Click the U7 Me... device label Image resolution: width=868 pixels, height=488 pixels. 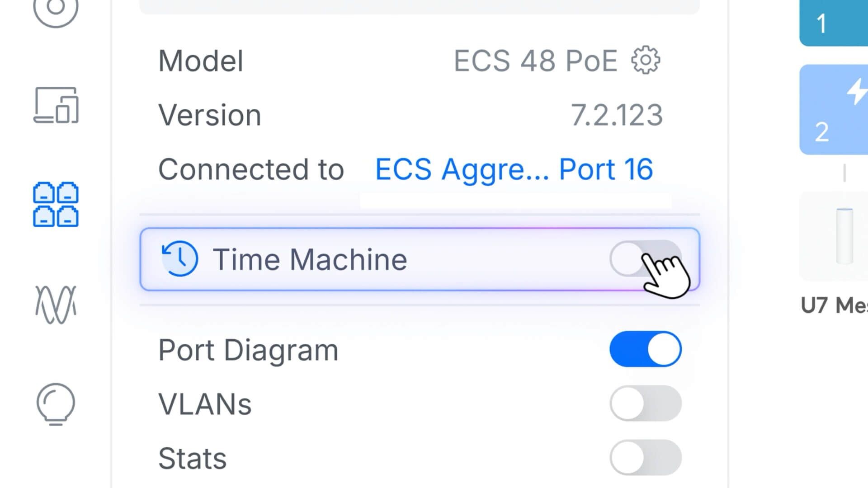(834, 305)
